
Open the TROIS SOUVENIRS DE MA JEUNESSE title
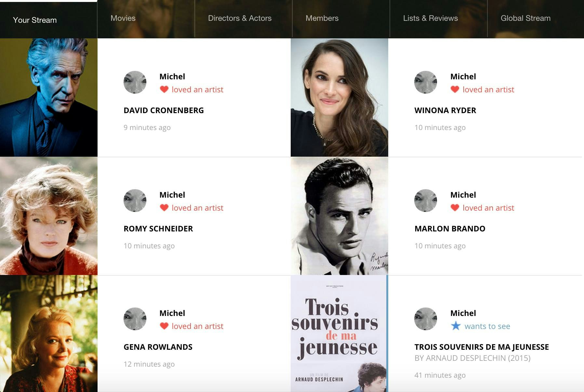click(482, 347)
